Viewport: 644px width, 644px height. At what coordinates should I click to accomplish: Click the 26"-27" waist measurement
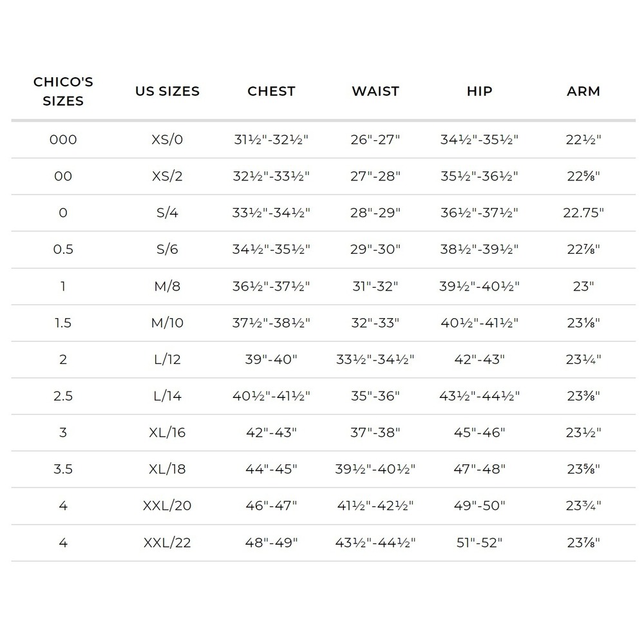click(375, 140)
